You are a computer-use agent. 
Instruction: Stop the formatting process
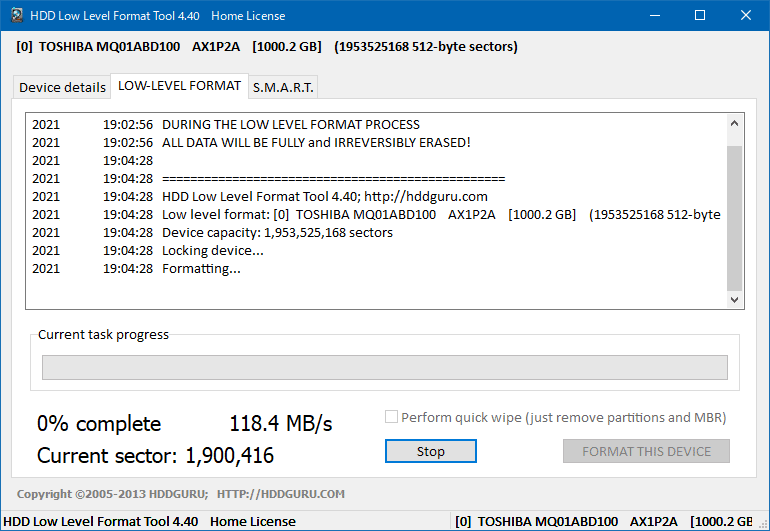click(x=431, y=451)
